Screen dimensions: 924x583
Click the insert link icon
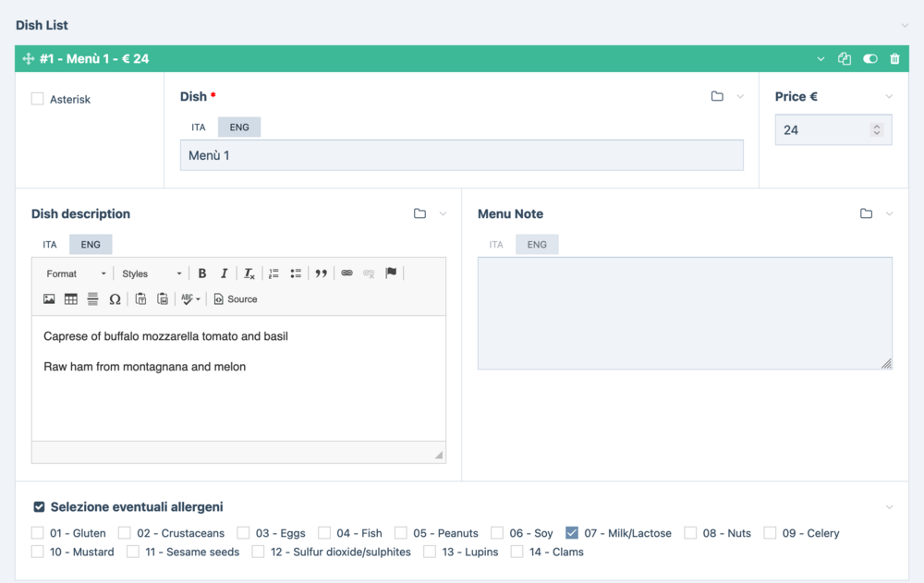coord(346,273)
